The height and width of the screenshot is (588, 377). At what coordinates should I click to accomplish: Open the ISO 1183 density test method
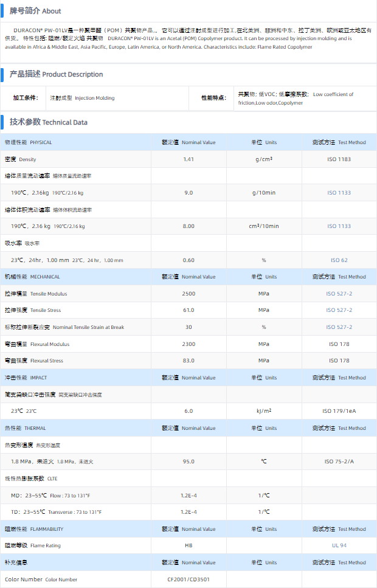pyautogui.click(x=339, y=159)
